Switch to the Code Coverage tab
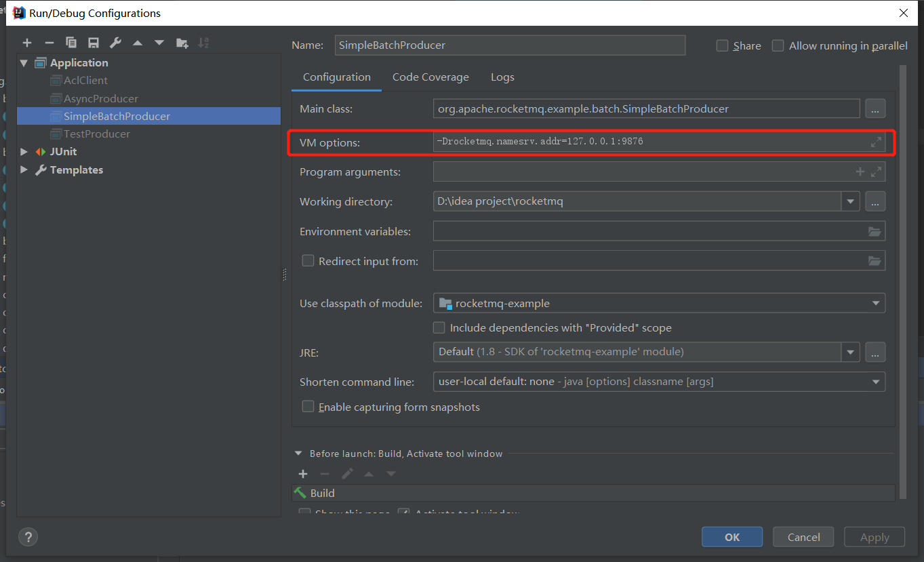This screenshot has height=562, width=924. click(430, 77)
